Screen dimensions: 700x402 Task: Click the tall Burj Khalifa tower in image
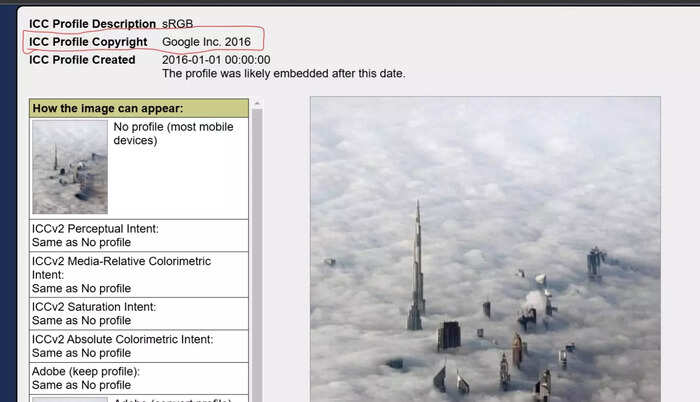coord(417,268)
